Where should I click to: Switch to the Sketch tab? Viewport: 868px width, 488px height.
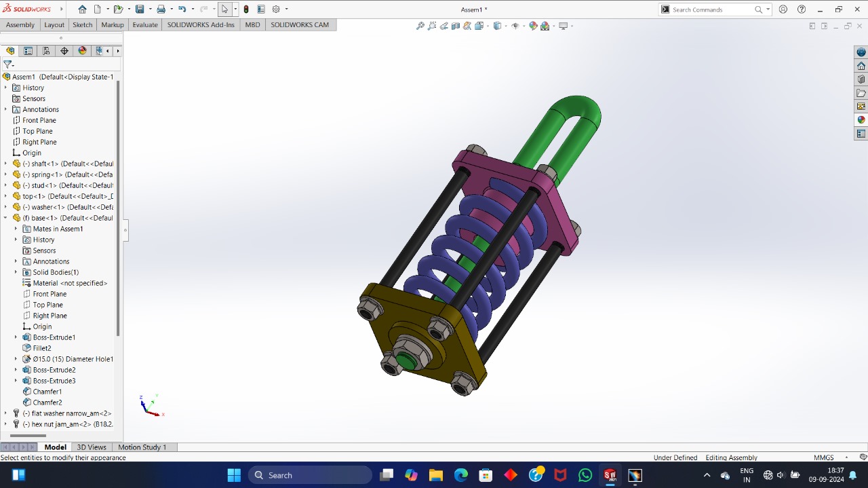click(83, 24)
